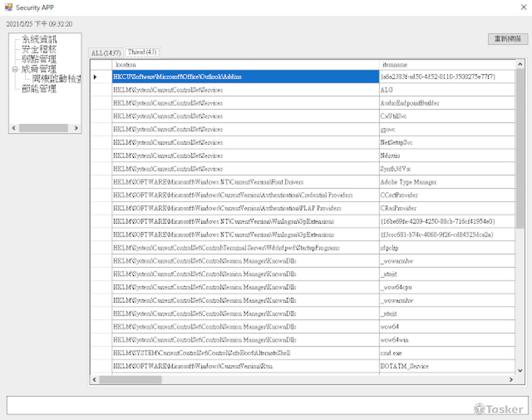Click grid vertical scrollbar down arrow
Screen dimensions: 532x420
click(x=520, y=370)
